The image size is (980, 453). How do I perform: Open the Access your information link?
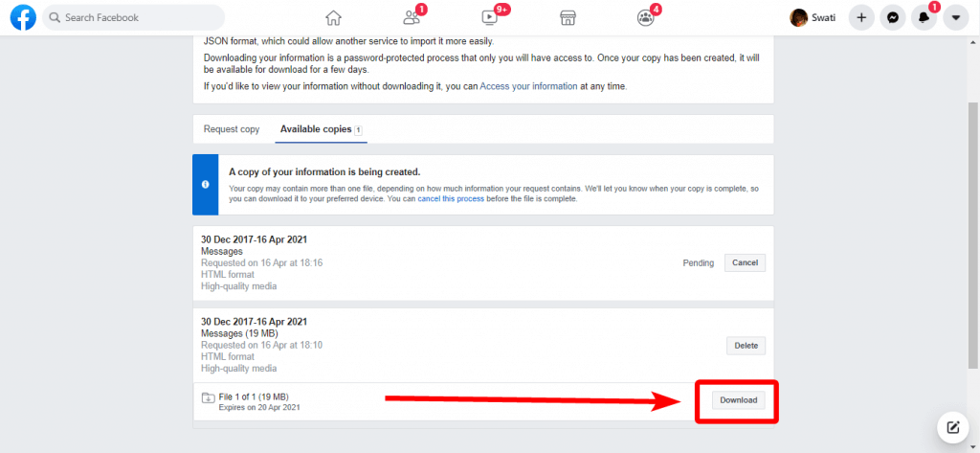528,86
